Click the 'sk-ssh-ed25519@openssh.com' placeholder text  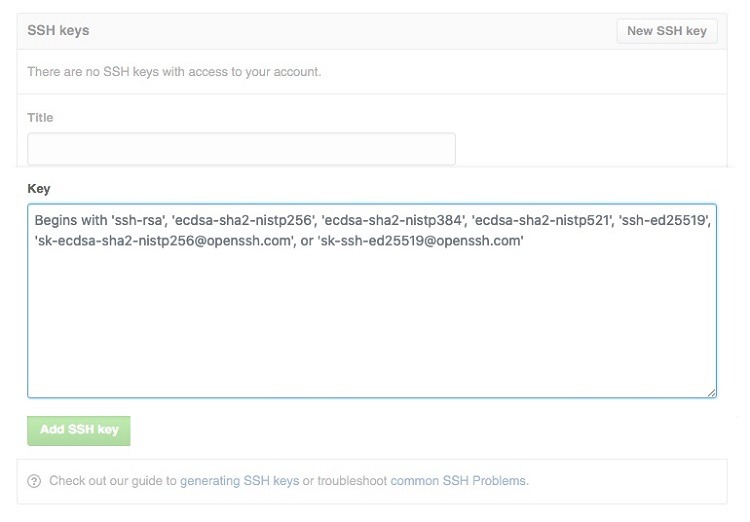click(x=420, y=241)
